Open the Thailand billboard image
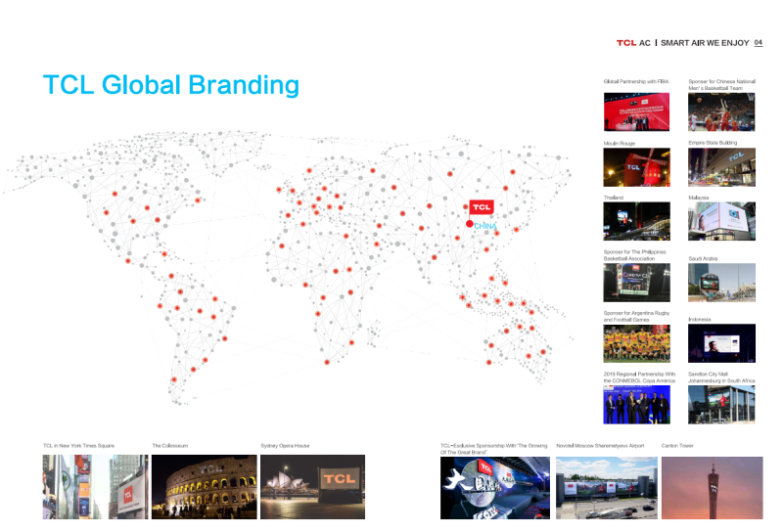783x532 pixels. 636,221
